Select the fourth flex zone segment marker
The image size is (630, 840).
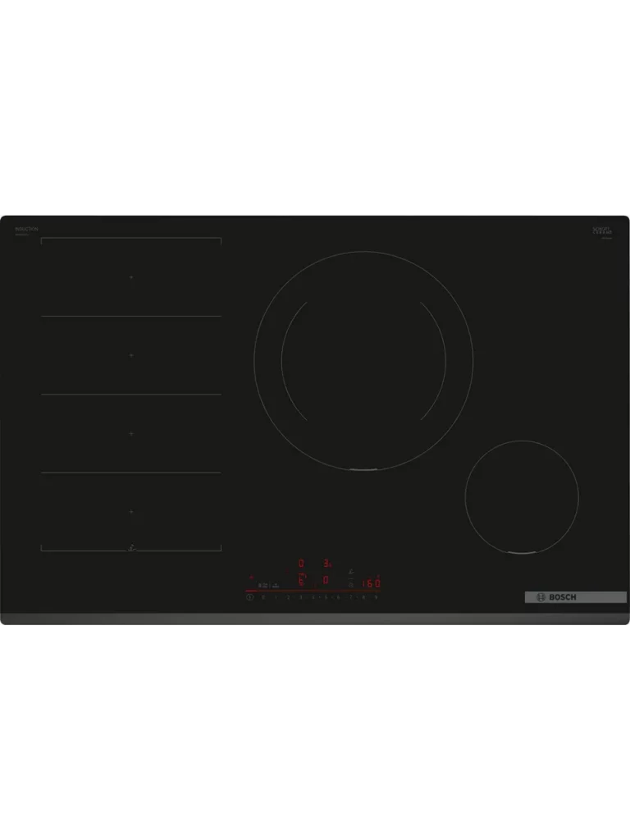pyautogui.click(x=131, y=511)
